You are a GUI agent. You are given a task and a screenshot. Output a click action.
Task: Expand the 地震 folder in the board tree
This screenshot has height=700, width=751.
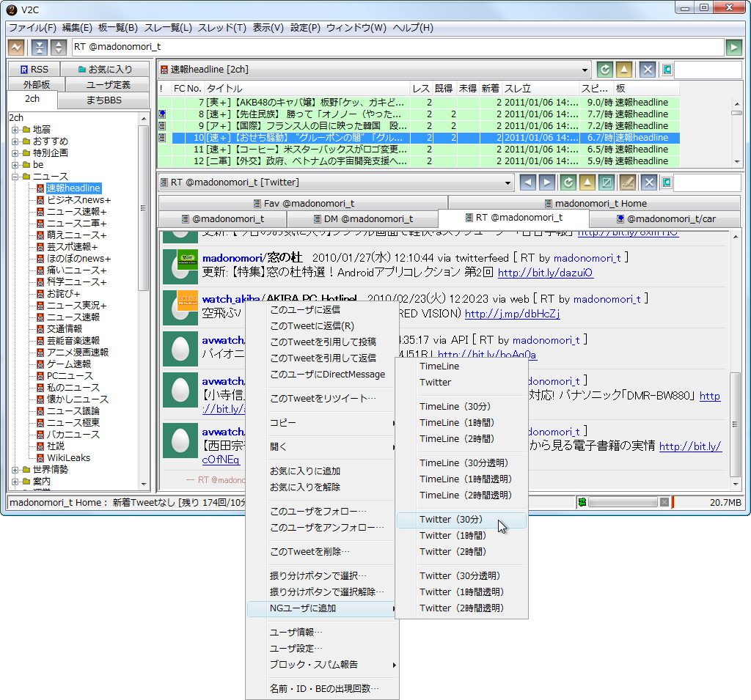coord(15,130)
